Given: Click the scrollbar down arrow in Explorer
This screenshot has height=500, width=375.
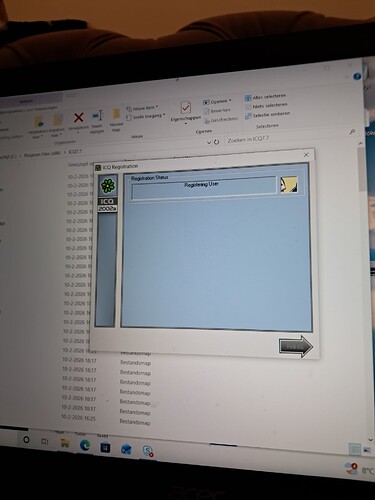Looking at the screenshot, I should [x=370, y=441].
